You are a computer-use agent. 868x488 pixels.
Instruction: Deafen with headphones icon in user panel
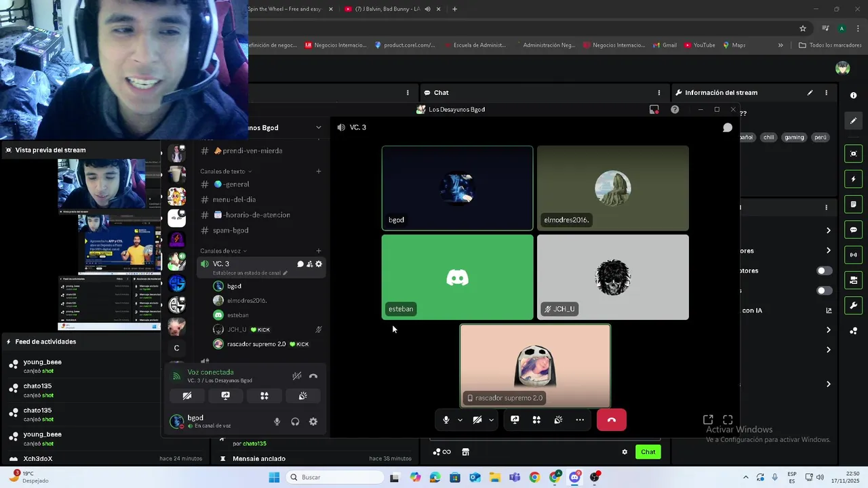295,422
